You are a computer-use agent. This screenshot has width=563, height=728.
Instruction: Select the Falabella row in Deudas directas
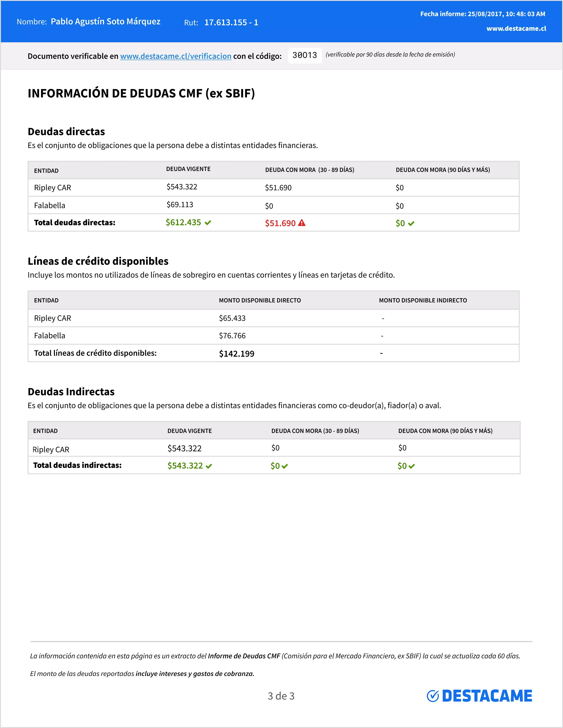pos(49,205)
